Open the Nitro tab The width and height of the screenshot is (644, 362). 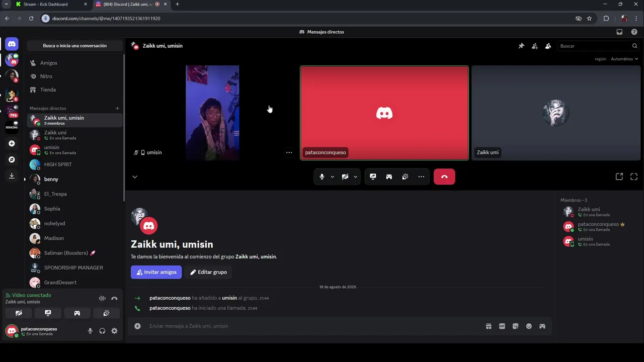(74, 76)
